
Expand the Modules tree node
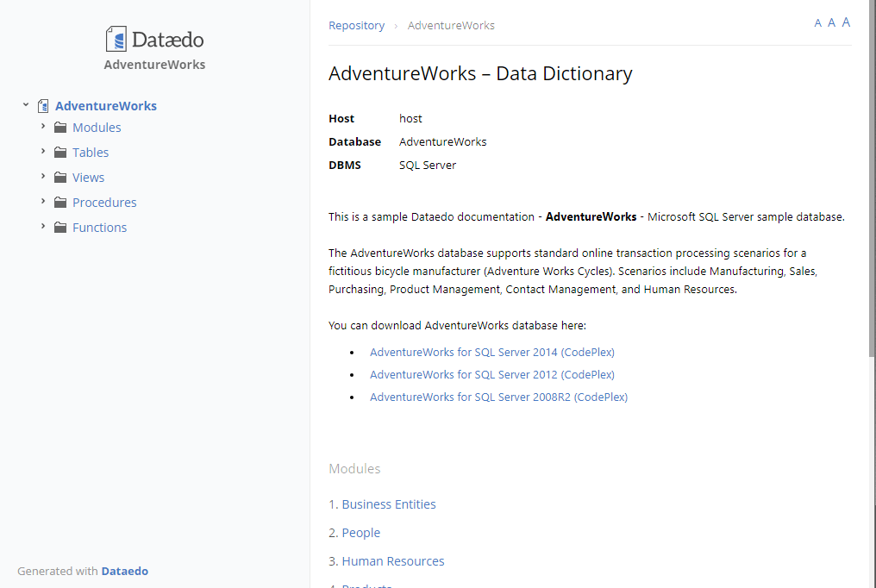pyautogui.click(x=43, y=127)
